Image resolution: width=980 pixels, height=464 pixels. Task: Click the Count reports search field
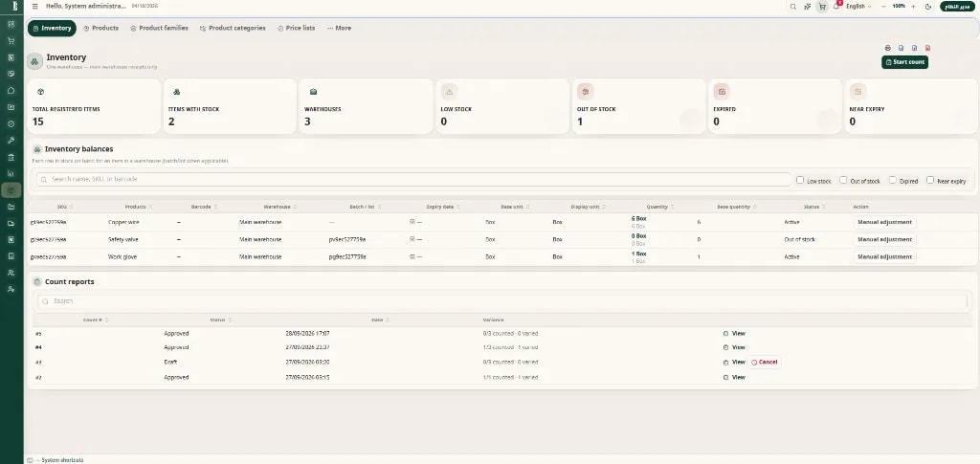[501, 301]
